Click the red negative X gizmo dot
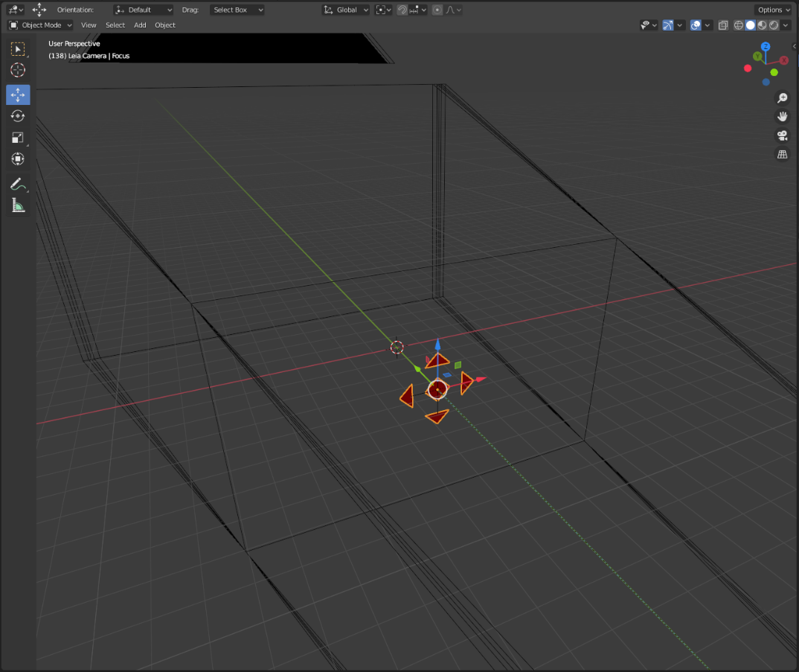The width and height of the screenshot is (799, 672). 748,68
